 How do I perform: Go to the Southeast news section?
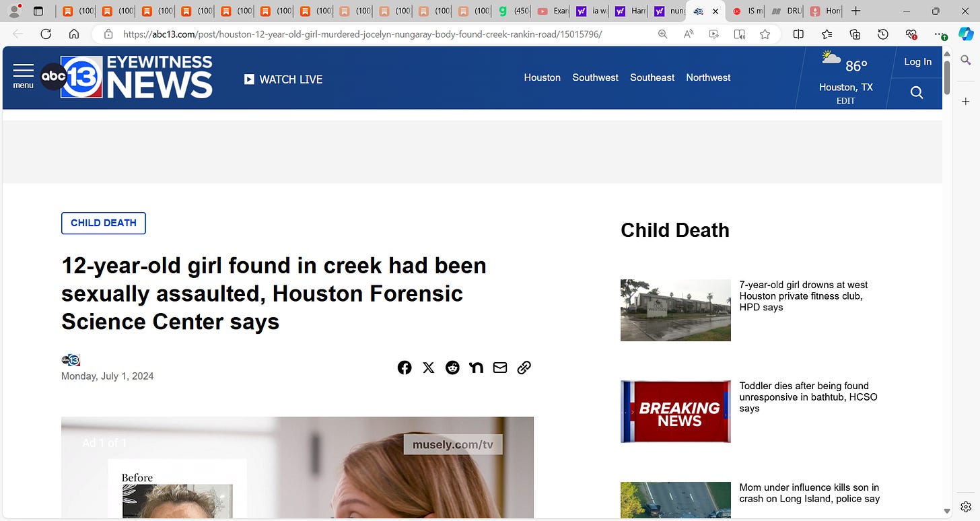[652, 77]
